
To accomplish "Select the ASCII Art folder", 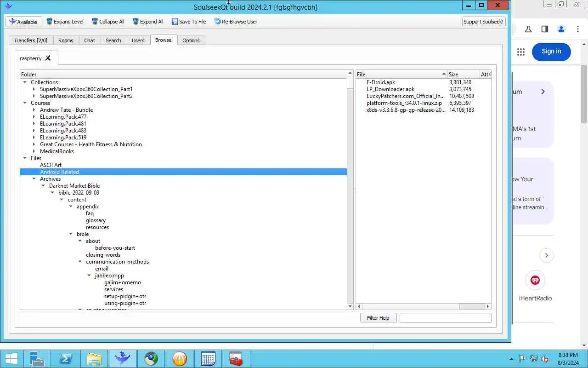I will pos(51,165).
